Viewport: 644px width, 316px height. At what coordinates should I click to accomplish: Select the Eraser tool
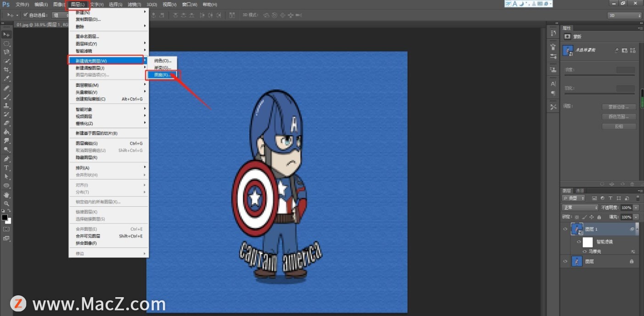point(6,123)
